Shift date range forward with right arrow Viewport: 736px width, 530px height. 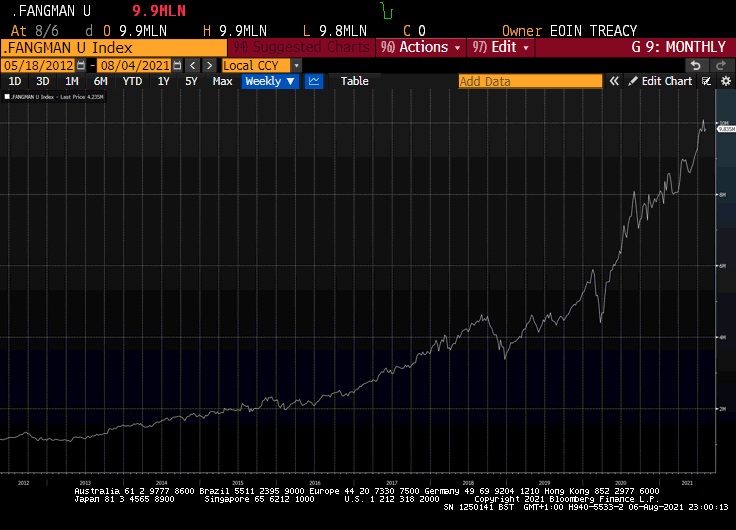click(210, 65)
